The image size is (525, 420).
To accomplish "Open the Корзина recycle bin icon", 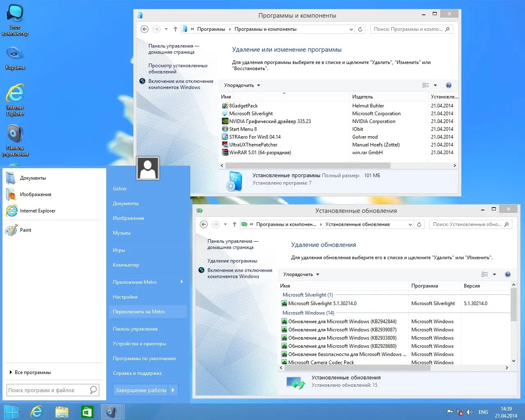I will 15,58.
